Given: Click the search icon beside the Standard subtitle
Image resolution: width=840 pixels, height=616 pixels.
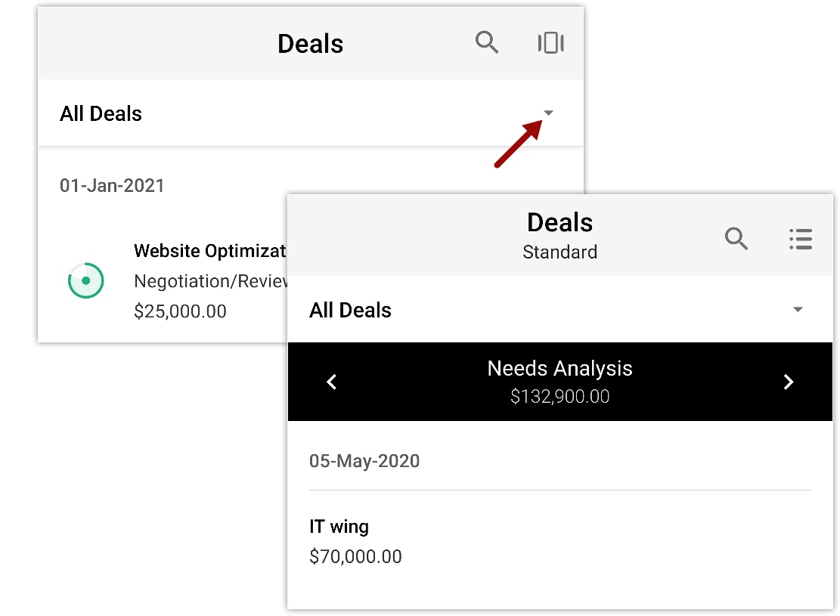Looking at the screenshot, I should click(736, 239).
